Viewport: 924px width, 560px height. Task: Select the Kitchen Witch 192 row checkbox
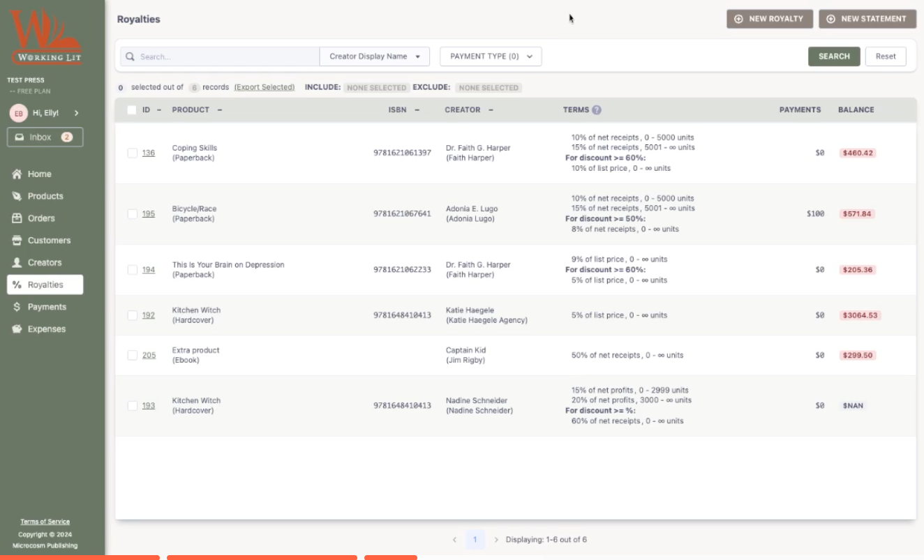point(132,315)
